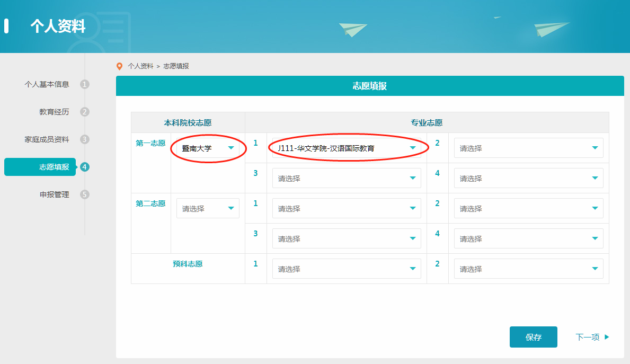Click step number 1 circle icon
The image size is (630, 364).
tap(84, 84)
